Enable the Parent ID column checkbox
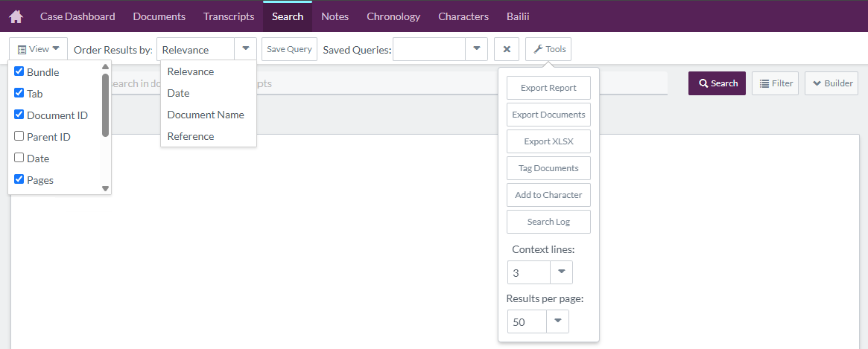868x349 pixels. pyautogui.click(x=19, y=136)
